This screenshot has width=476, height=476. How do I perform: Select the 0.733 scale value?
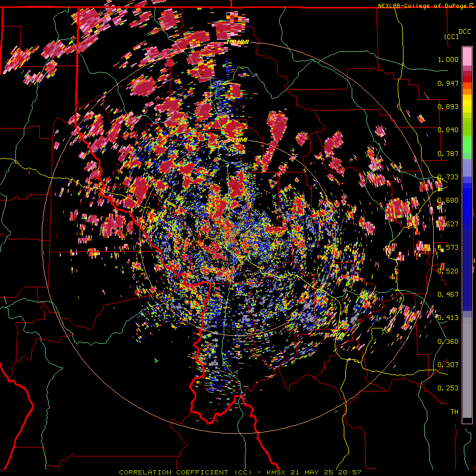(448, 177)
